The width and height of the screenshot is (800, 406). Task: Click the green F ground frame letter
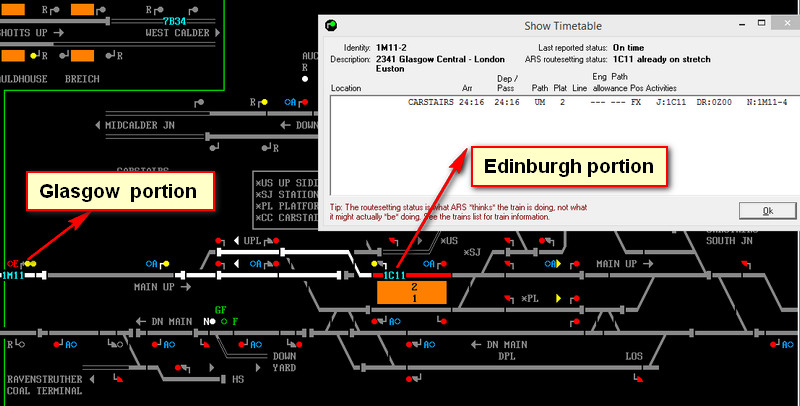(x=235, y=321)
